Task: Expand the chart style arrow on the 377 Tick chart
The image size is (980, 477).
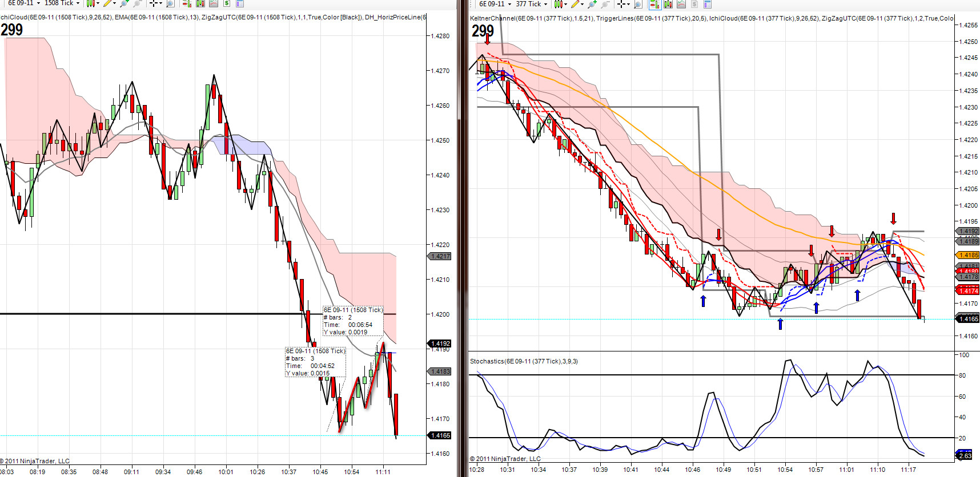Action: tap(566, 4)
